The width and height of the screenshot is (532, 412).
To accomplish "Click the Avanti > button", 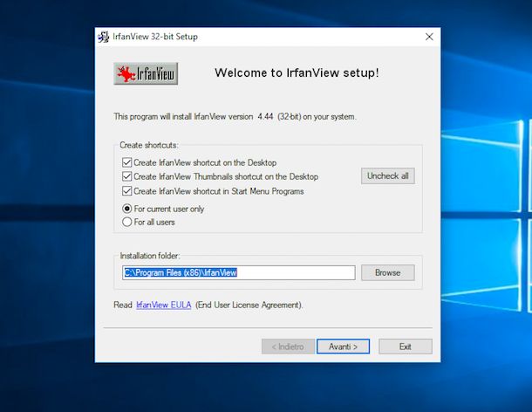I will click(x=343, y=347).
